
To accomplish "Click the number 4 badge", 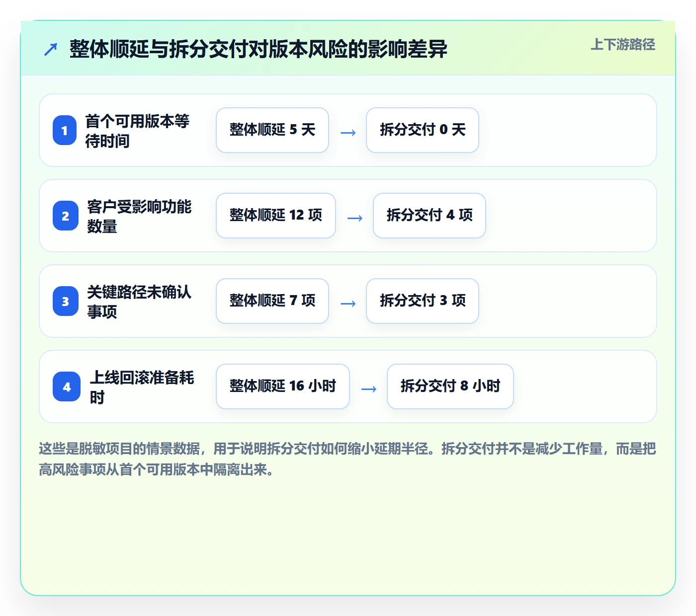I will (x=67, y=386).
